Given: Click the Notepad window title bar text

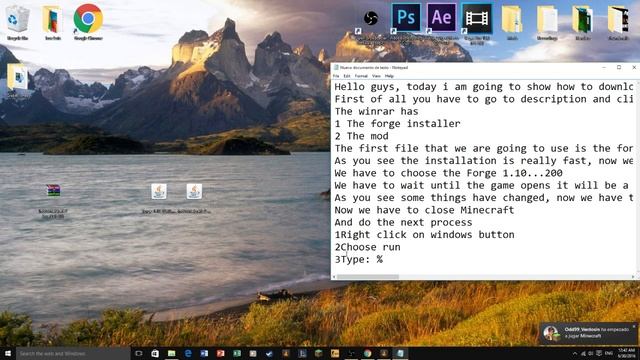Looking at the screenshot, I should tap(374, 67).
